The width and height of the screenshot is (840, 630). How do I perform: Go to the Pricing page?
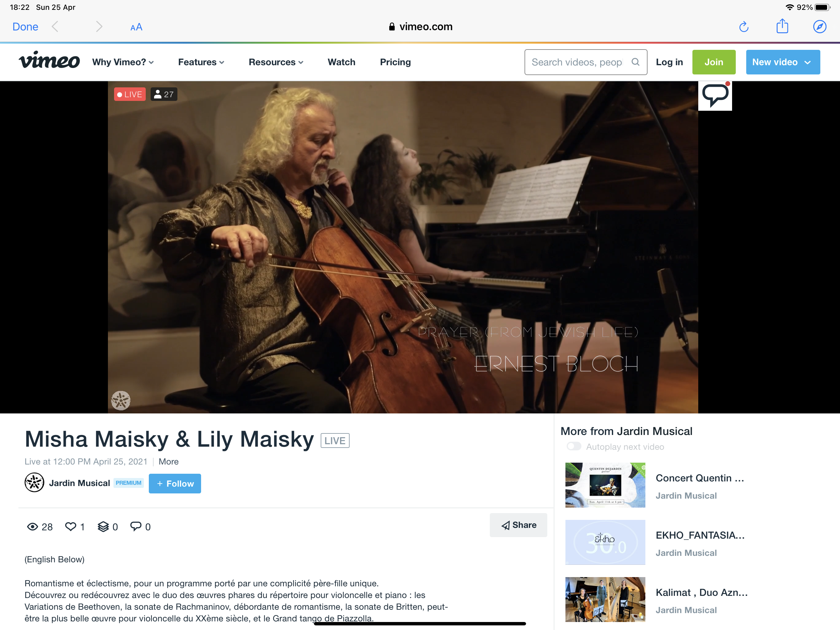[395, 62]
